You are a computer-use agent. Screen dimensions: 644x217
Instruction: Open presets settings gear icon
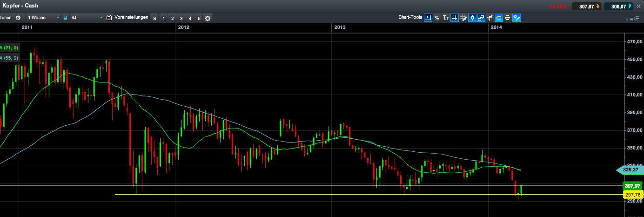[x=208, y=18]
